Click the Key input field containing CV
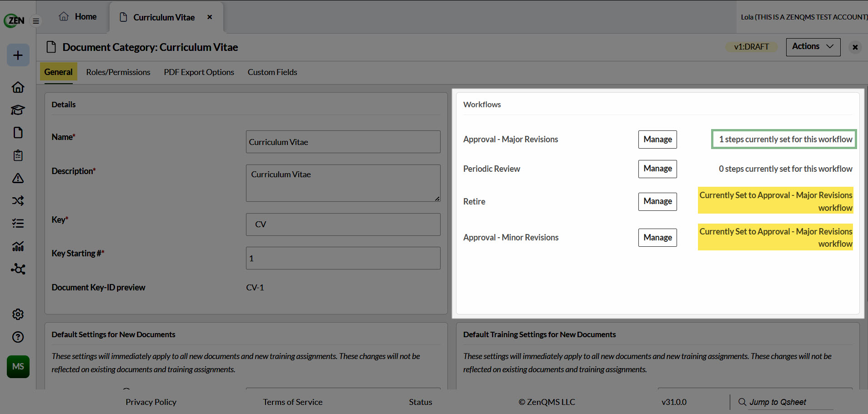This screenshot has height=414, width=868. 343,224
